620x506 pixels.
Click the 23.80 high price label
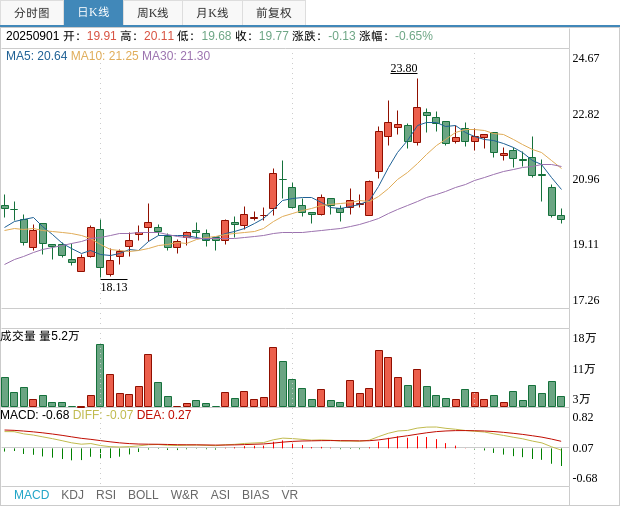[404, 68]
